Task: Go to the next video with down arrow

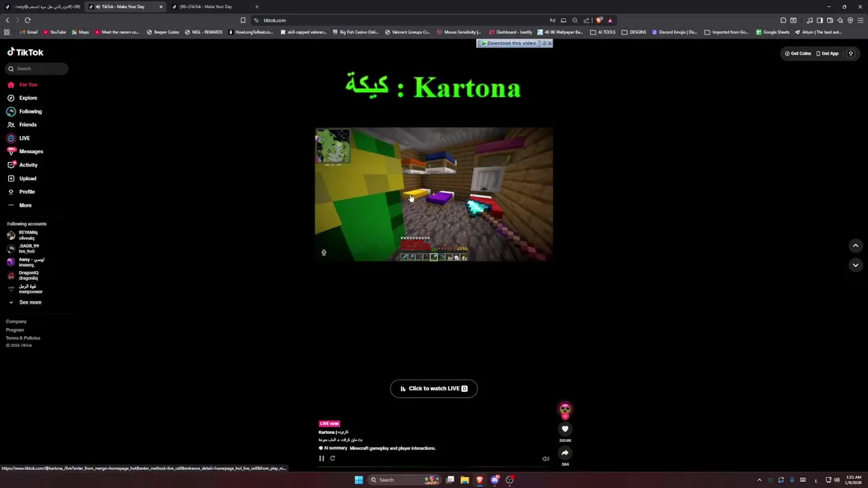Action: click(856, 265)
